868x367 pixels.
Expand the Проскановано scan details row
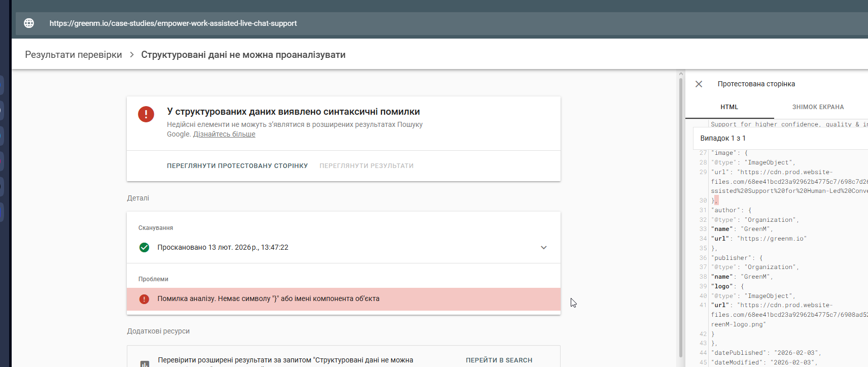[543, 248]
